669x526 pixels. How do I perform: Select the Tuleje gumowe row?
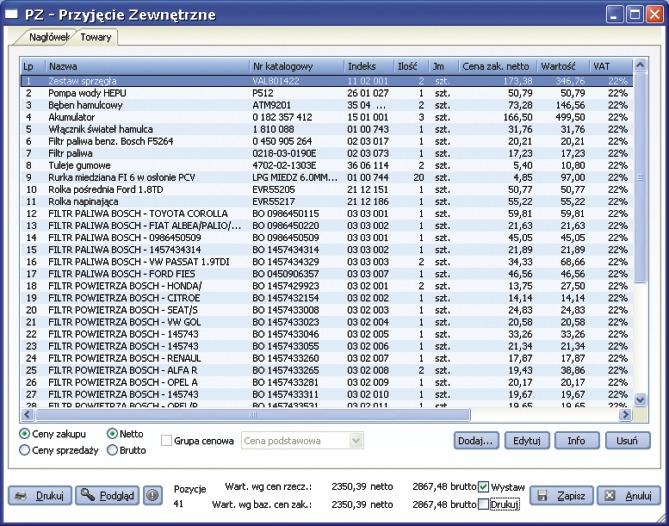[326, 165]
